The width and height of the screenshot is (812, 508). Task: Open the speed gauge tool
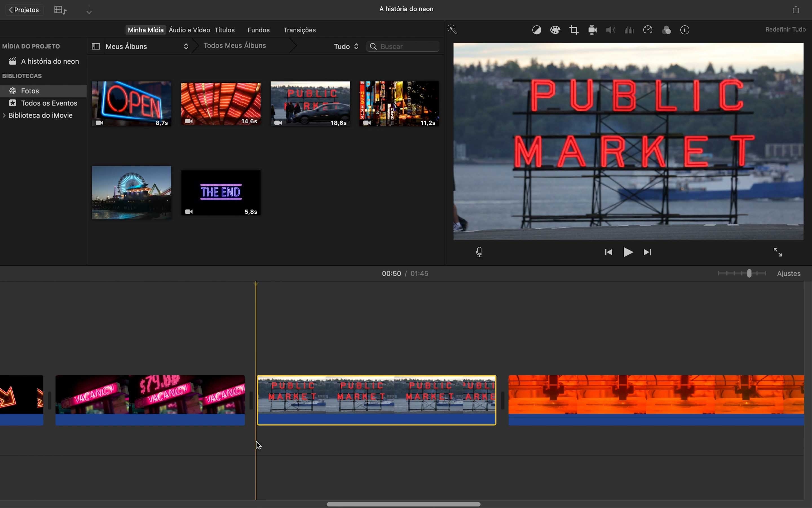point(648,30)
